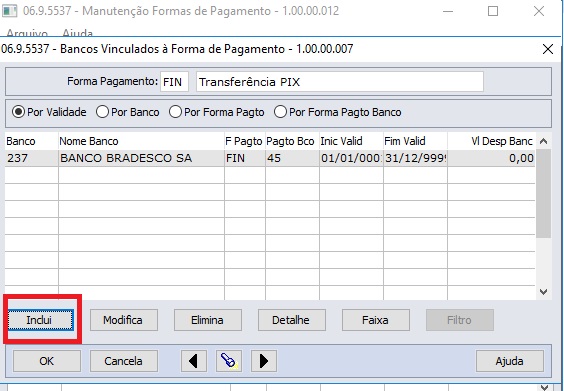
Task: Click the Faixa button
Action: [376, 320]
